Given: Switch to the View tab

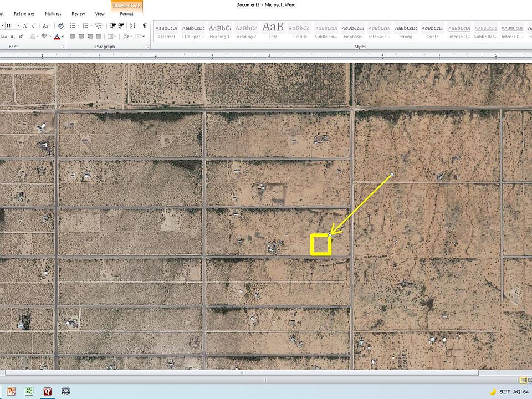Looking at the screenshot, I should click(100, 13).
